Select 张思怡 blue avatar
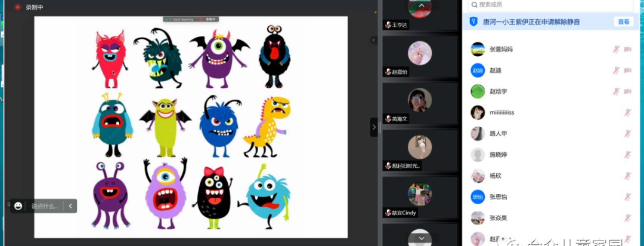 (478, 196)
